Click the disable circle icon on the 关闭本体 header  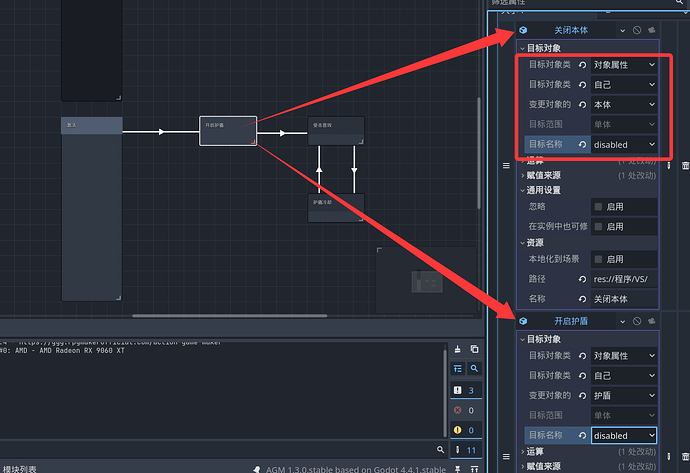[637, 30]
